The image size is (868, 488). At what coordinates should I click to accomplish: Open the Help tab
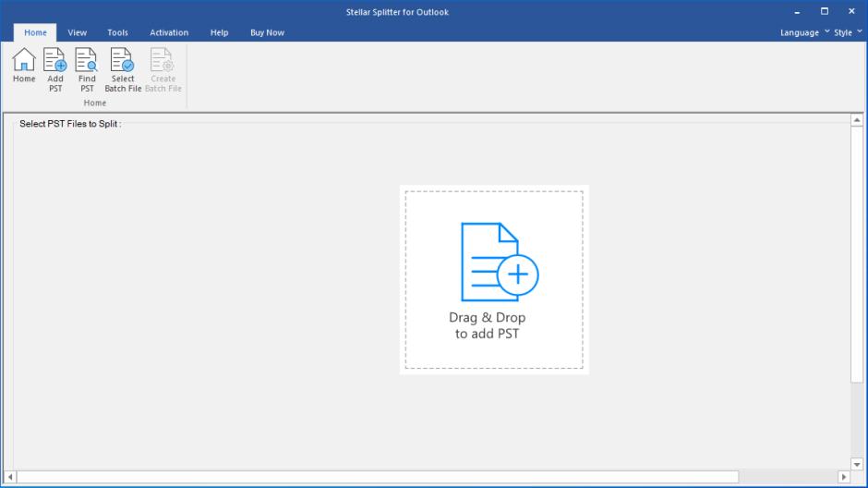point(219,32)
